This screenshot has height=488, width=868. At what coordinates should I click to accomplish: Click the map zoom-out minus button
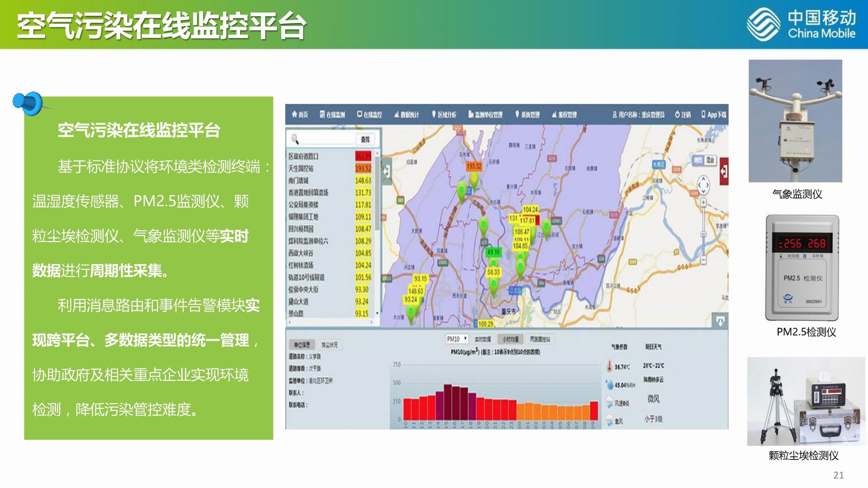tap(703, 259)
